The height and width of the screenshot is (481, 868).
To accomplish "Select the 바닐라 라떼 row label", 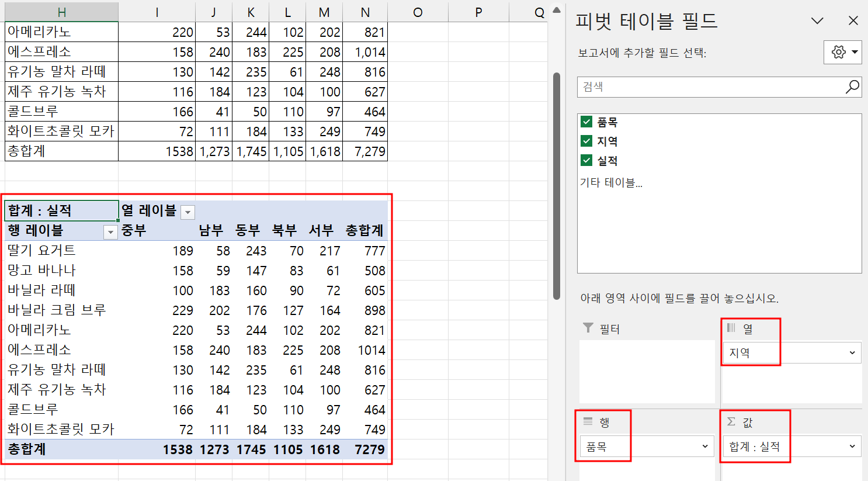I will tap(61, 290).
